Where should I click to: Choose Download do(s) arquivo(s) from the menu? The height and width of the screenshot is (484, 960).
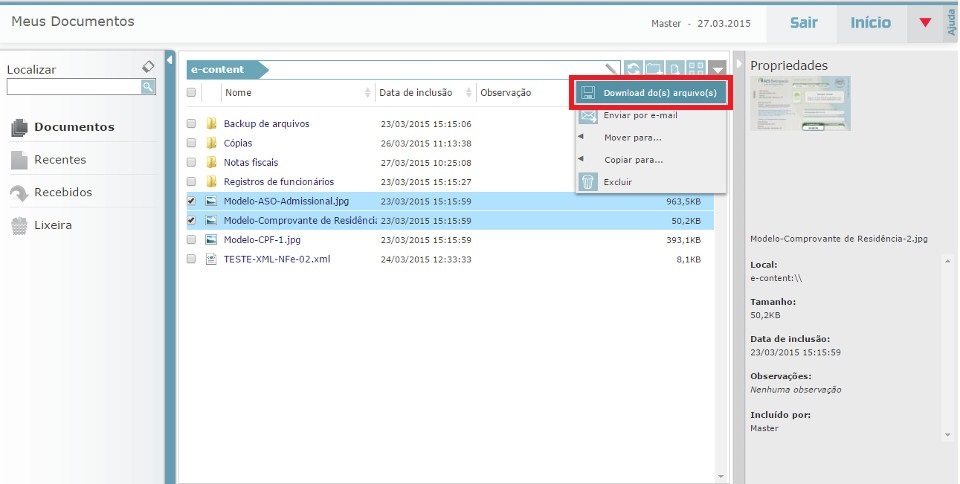650,93
